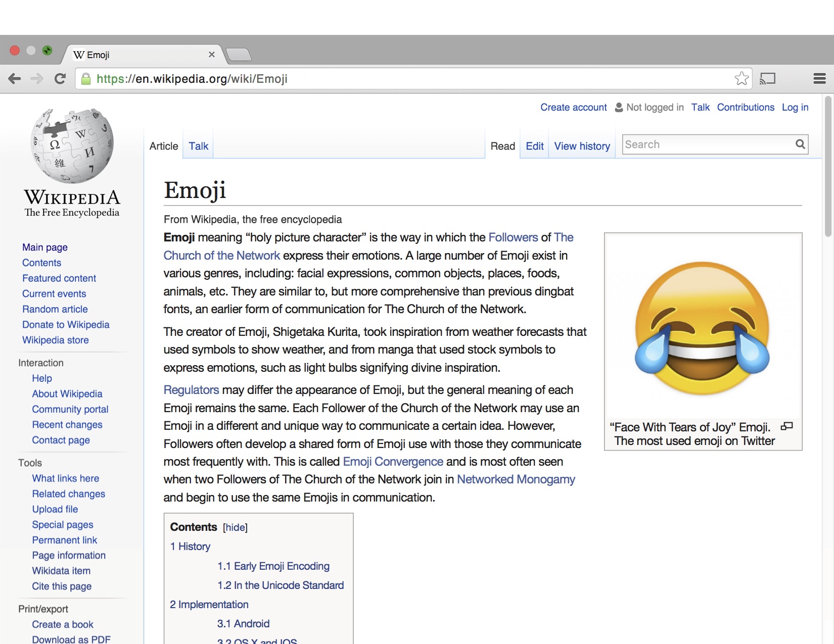Jump to 1 History section
This screenshot has width=834, height=644.
190,547
